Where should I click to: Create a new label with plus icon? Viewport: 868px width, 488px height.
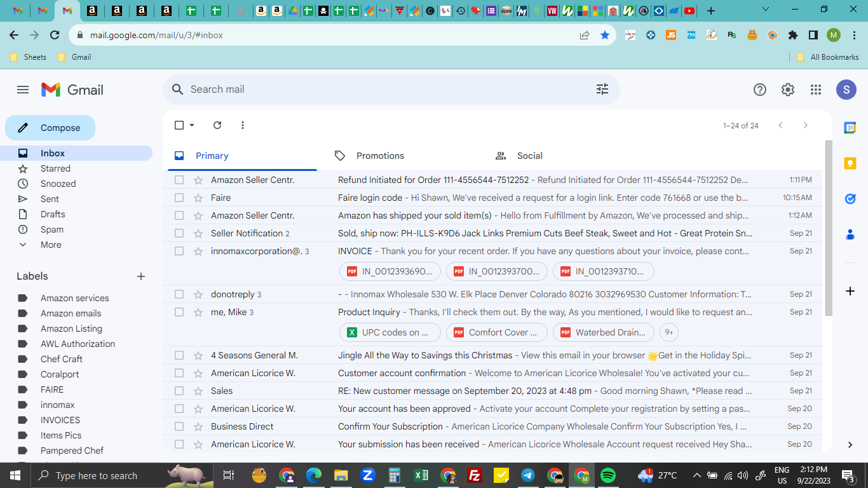[141, 276]
